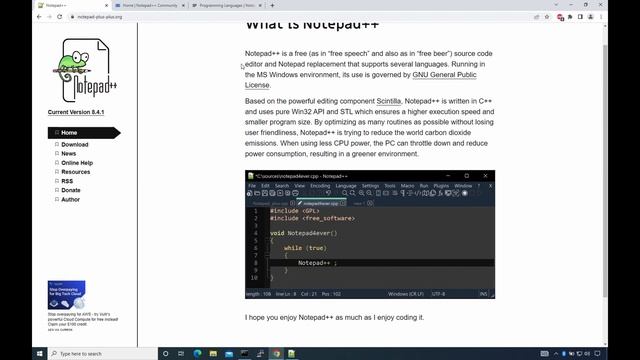
Task: Toggle the browser side panel icon
Action: [580, 17]
